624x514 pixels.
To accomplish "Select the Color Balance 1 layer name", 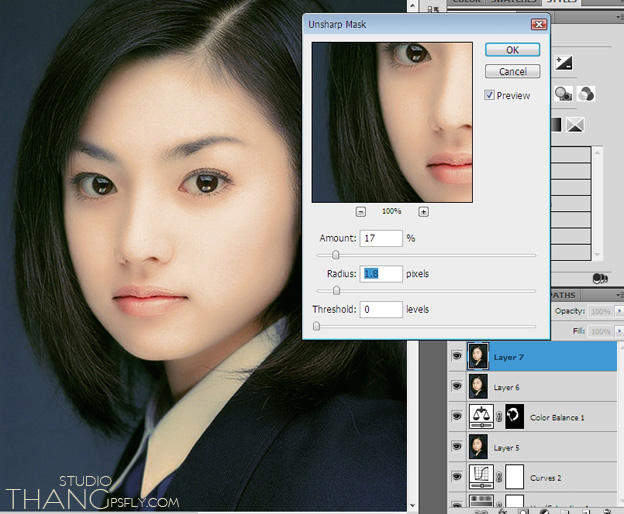I will [x=557, y=418].
